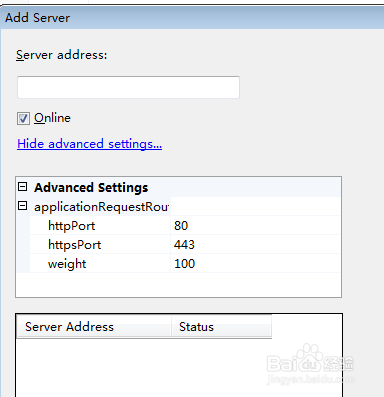384x397 pixels.
Task: Sort by Server Address column header
Action: (94, 327)
